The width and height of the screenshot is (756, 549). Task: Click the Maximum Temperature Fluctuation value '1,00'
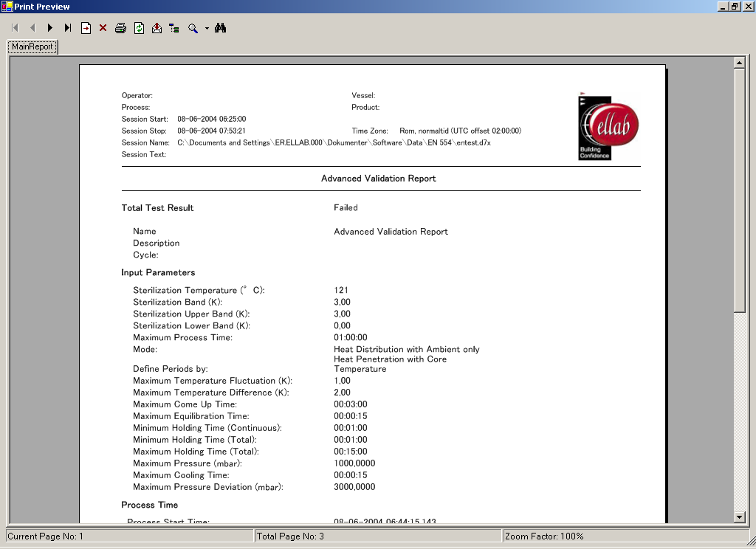[343, 381]
